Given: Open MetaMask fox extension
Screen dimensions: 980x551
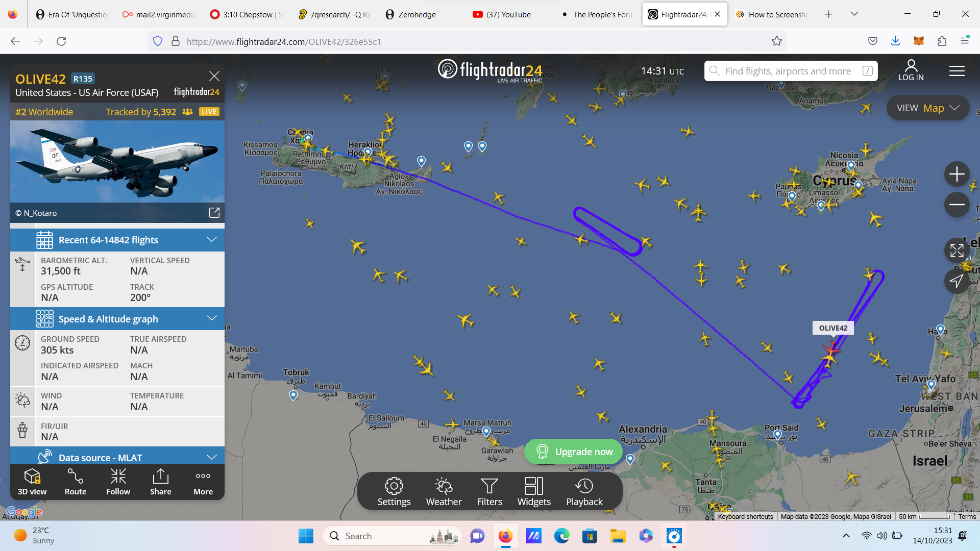Looking at the screenshot, I should (x=919, y=41).
